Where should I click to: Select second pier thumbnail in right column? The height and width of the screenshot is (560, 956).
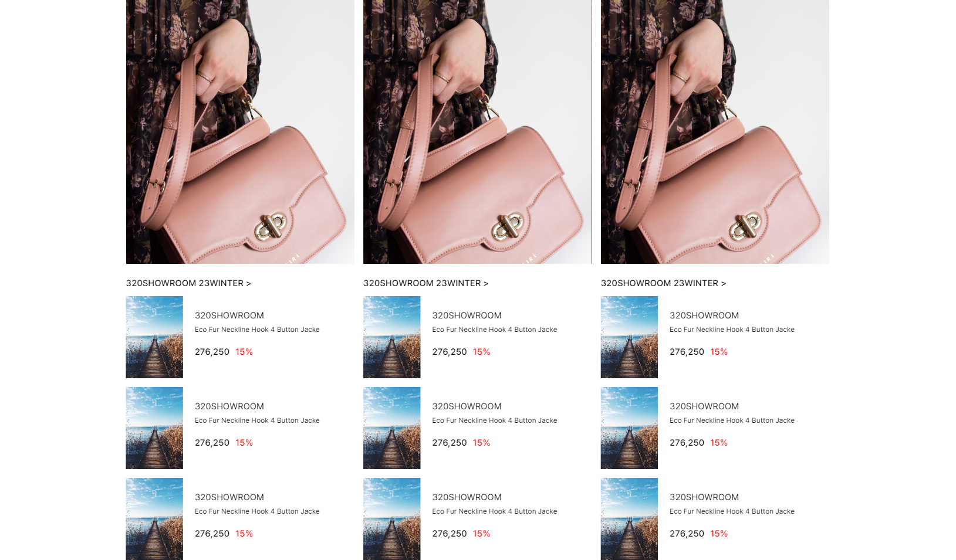(x=629, y=428)
